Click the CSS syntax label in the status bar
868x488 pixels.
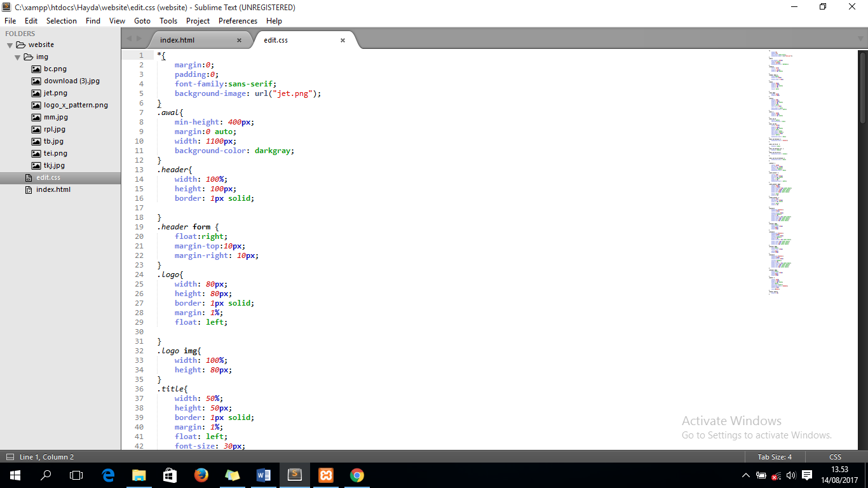click(835, 456)
